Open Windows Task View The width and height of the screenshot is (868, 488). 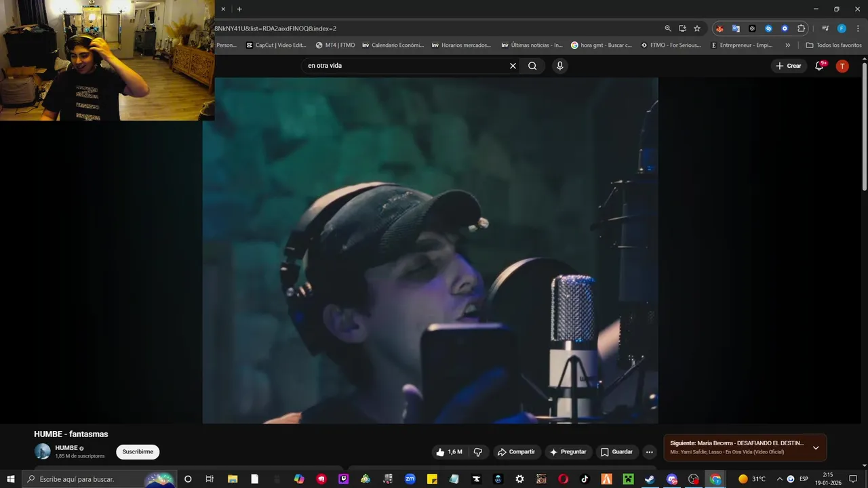[210, 479]
